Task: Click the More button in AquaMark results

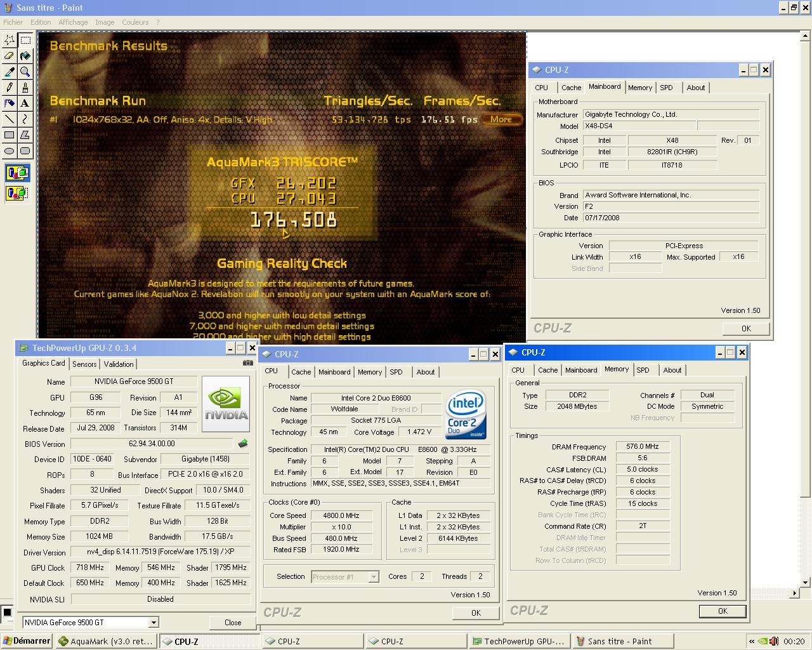Action: click(x=501, y=119)
